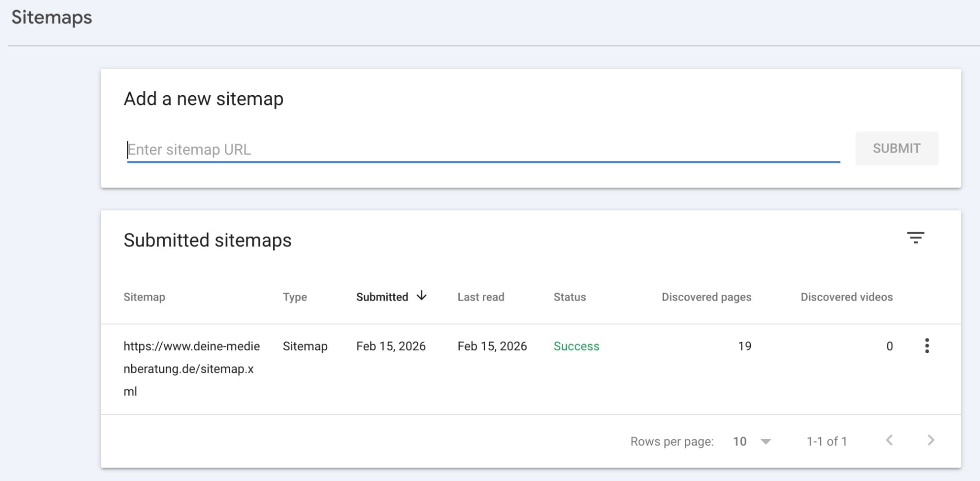
Task: Select the Type column header
Action: 295,297
